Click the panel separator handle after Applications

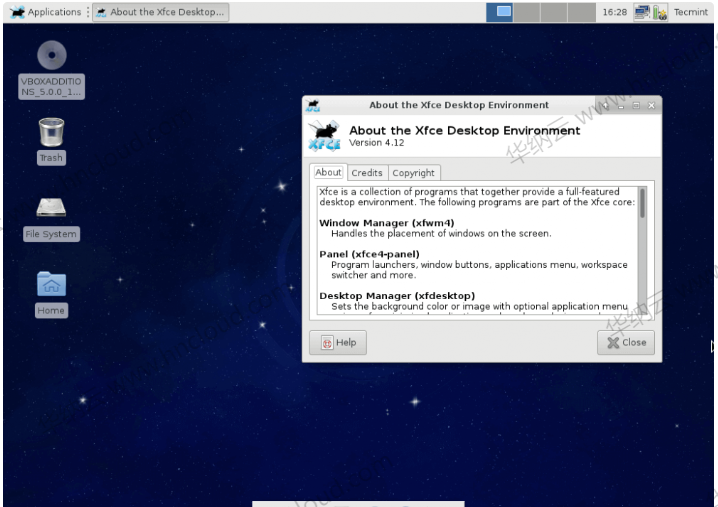(x=87, y=12)
